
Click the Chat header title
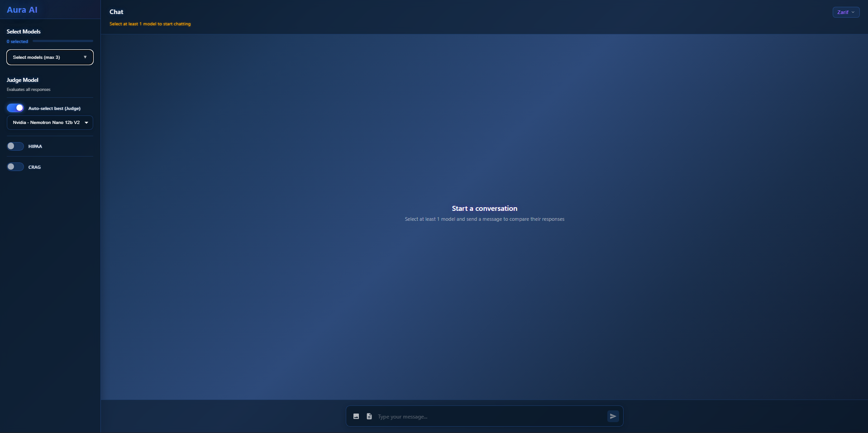pyautogui.click(x=116, y=12)
